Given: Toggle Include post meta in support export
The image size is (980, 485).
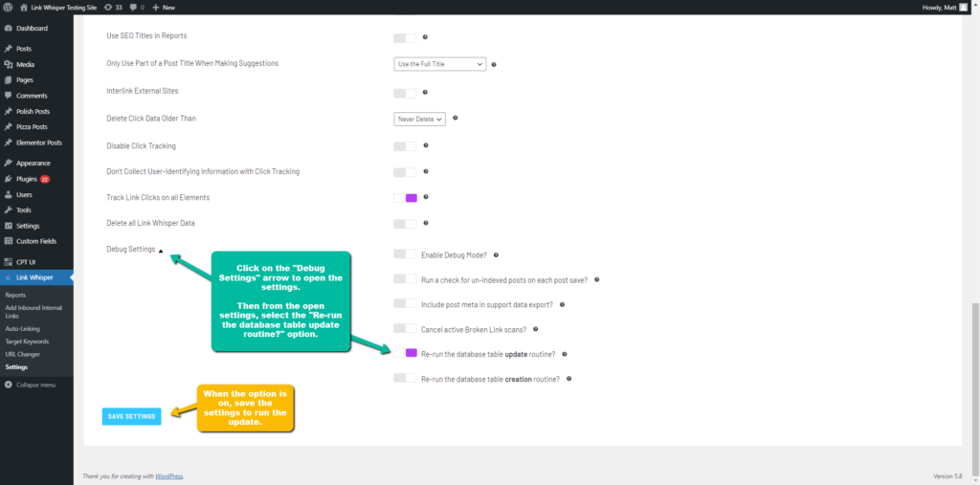Looking at the screenshot, I should click(405, 303).
